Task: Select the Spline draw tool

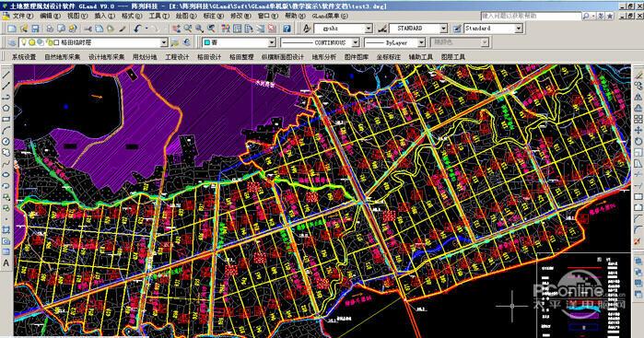Action: [6, 164]
